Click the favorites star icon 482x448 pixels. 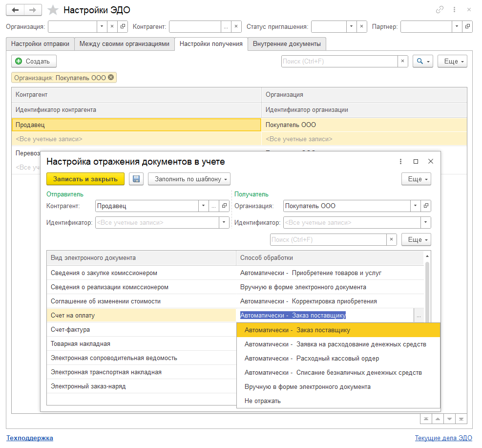click(54, 10)
